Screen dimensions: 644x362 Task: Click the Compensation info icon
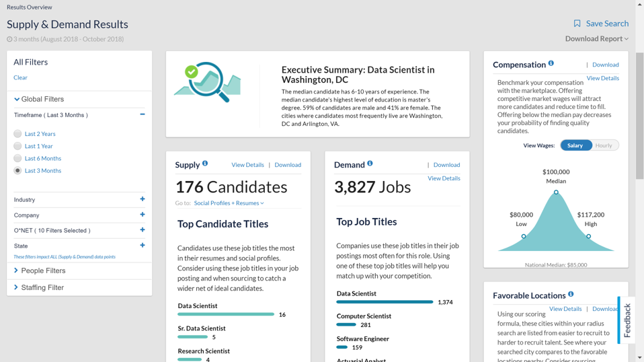(551, 63)
